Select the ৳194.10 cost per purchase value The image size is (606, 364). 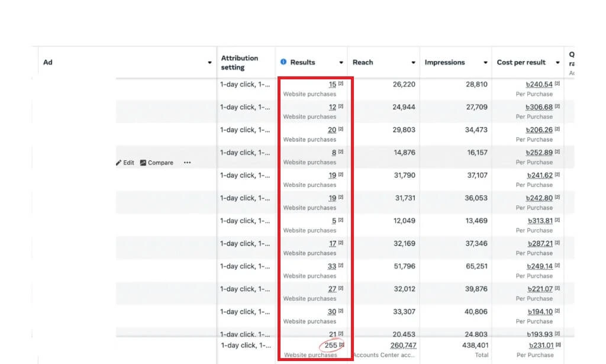[x=540, y=312]
